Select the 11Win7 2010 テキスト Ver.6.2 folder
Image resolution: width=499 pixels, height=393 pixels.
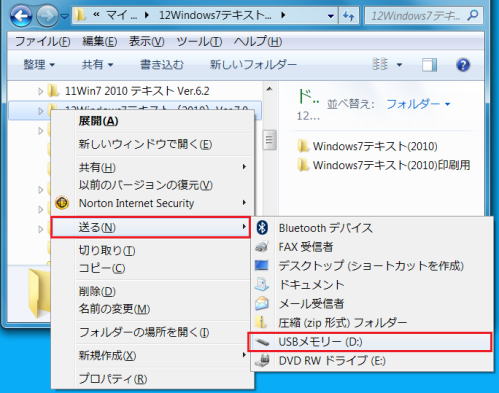[x=137, y=91]
